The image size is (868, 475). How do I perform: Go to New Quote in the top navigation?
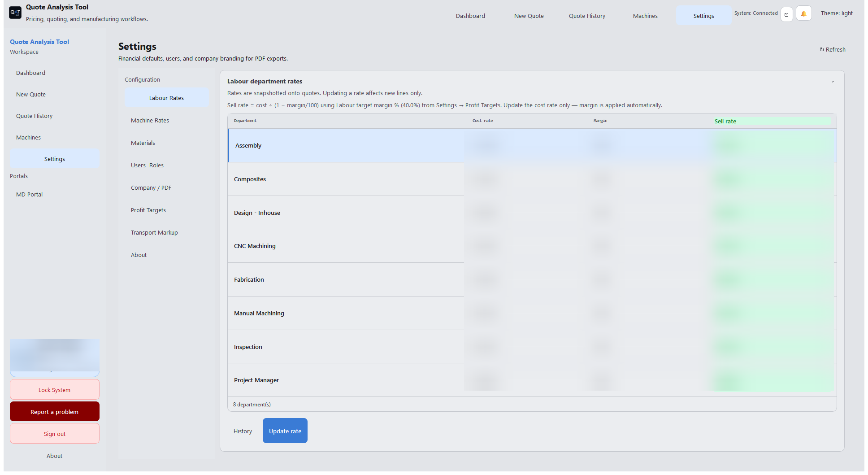[529, 16]
